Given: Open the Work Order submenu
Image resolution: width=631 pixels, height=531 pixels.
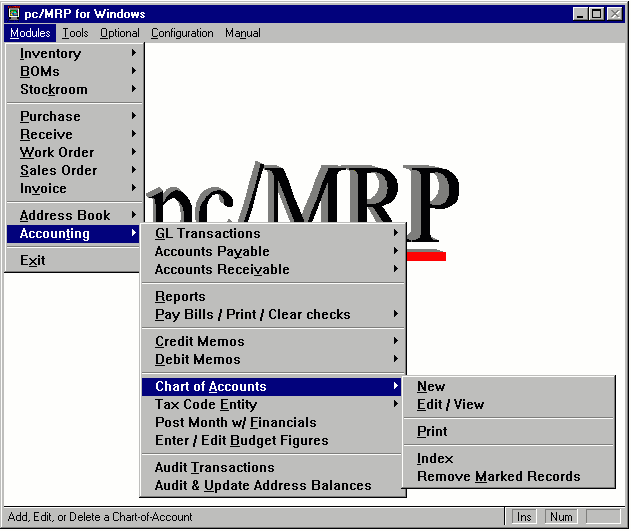Looking at the screenshot, I should click(74, 152).
